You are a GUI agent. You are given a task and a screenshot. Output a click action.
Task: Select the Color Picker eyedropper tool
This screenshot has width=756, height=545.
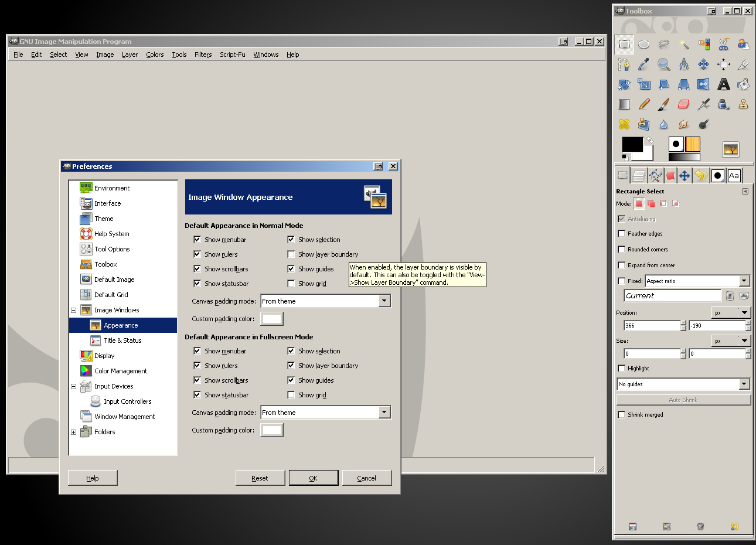[x=644, y=64]
